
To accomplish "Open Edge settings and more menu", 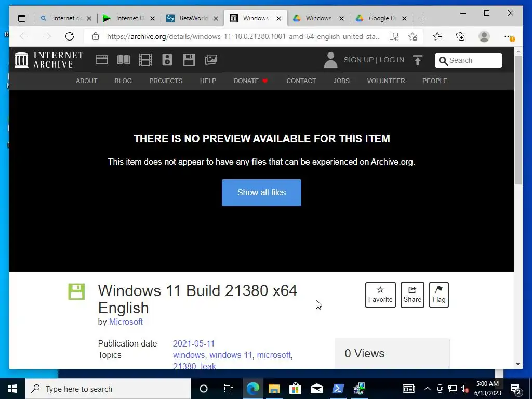I will point(509,37).
